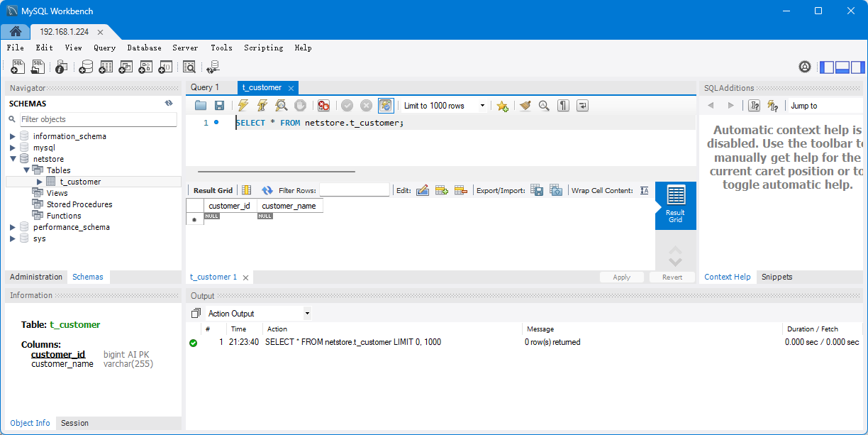Open the Administration tab in the Navigator
The height and width of the screenshot is (435, 868).
[36, 277]
